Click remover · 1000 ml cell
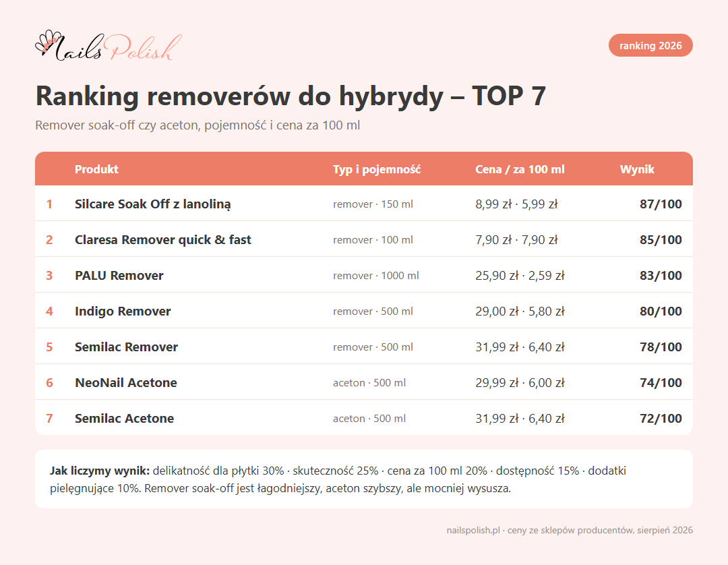728x565 pixels. point(376,275)
